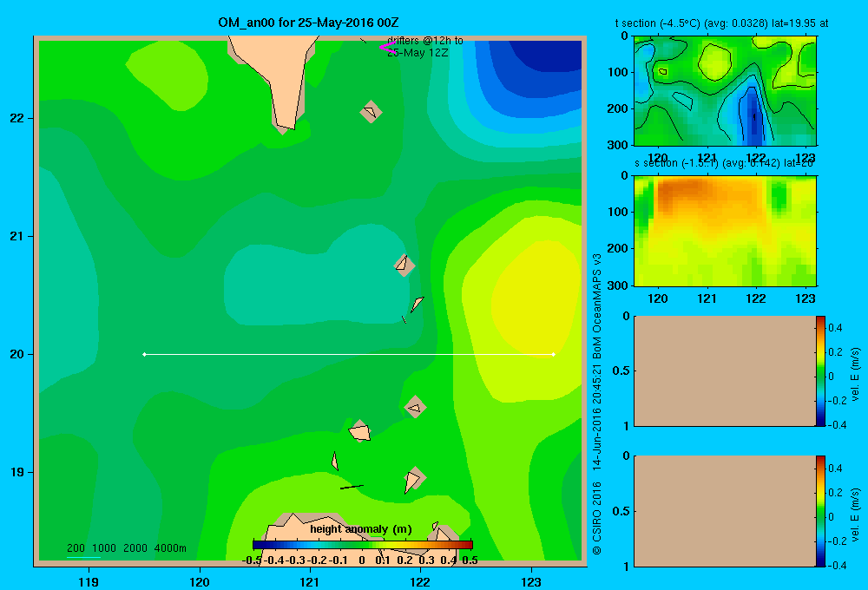Open the t section temperature plot
The height and width of the screenshot is (590, 868).
pyautogui.click(x=725, y=91)
